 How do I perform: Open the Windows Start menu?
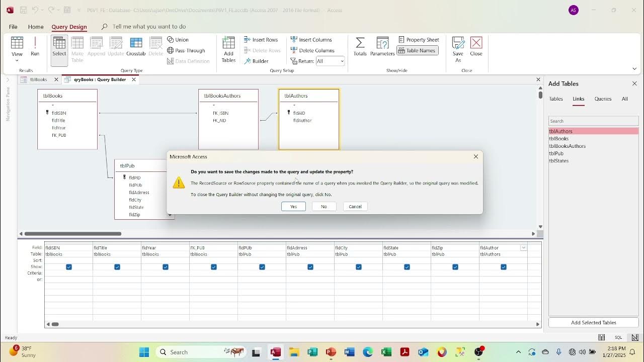coord(144,352)
